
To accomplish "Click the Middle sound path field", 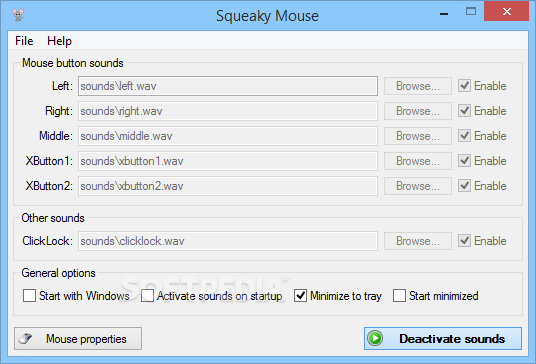I will click(228, 136).
